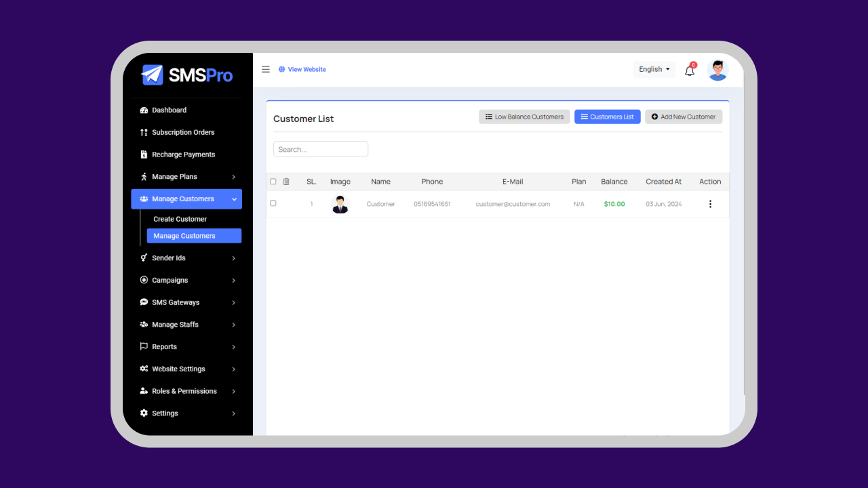Click the Add New Customer button
The height and width of the screenshot is (488, 868).
point(684,116)
